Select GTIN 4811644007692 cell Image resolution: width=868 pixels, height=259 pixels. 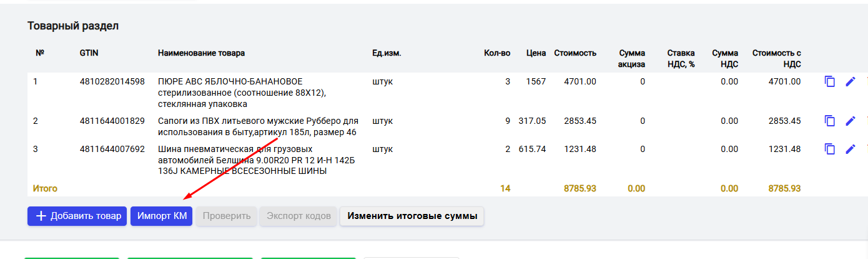click(112, 149)
